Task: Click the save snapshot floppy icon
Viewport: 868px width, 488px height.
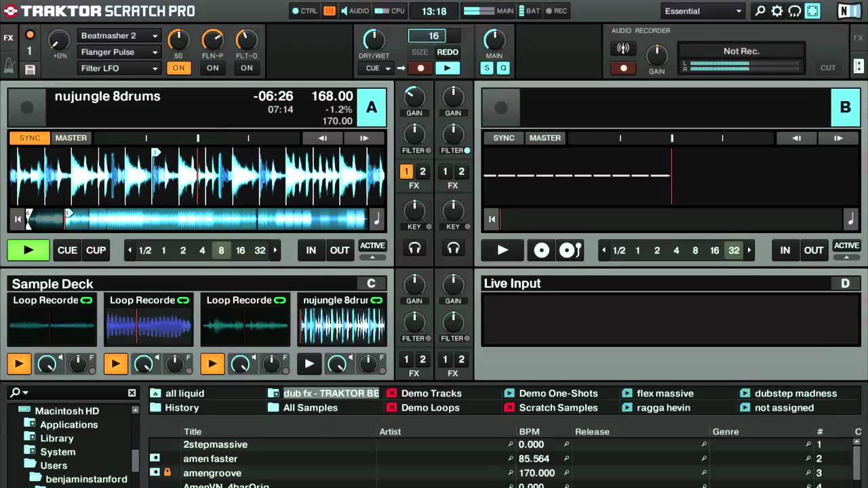Action: [30, 69]
